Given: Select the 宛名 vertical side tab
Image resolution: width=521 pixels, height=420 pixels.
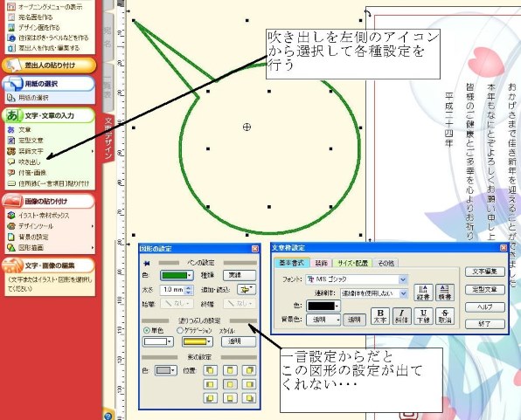Looking at the screenshot, I should (x=108, y=38).
